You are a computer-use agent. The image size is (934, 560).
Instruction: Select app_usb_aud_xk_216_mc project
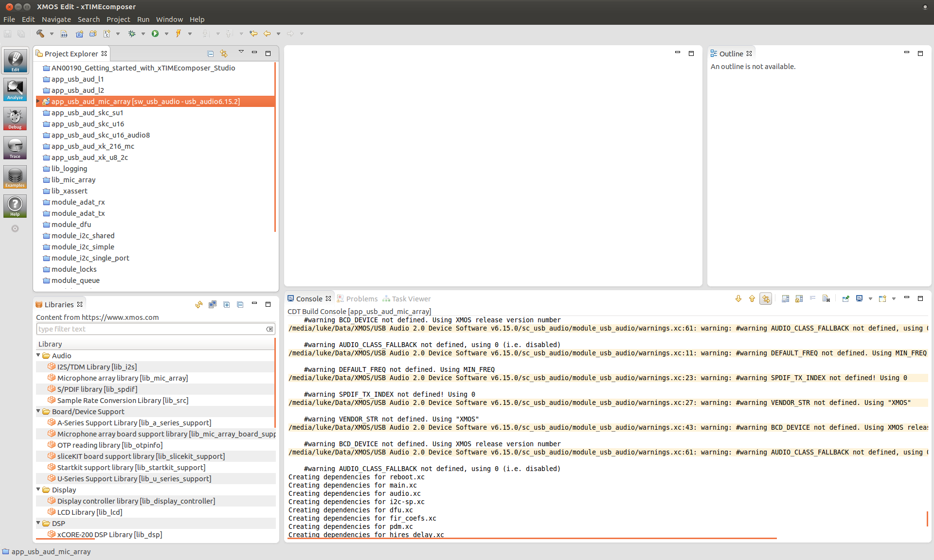92,146
